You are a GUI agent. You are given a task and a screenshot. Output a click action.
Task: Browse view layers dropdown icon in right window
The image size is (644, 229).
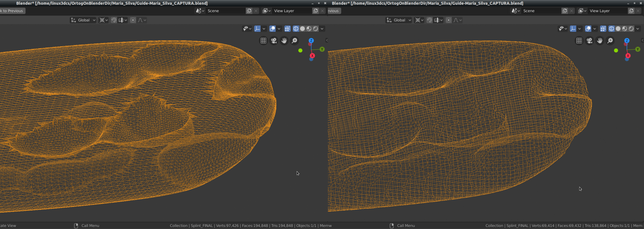[582, 11]
